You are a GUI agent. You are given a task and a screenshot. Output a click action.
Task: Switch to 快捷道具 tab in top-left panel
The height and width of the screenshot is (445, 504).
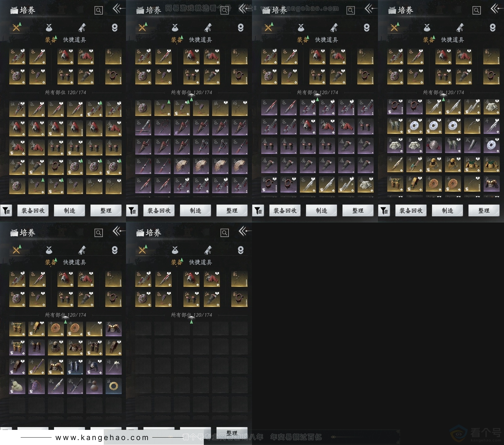(x=74, y=40)
